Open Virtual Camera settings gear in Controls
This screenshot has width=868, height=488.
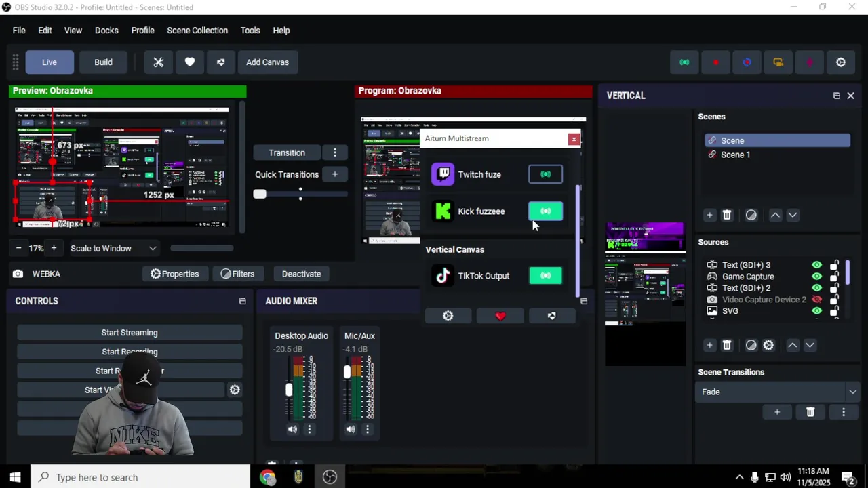point(235,390)
